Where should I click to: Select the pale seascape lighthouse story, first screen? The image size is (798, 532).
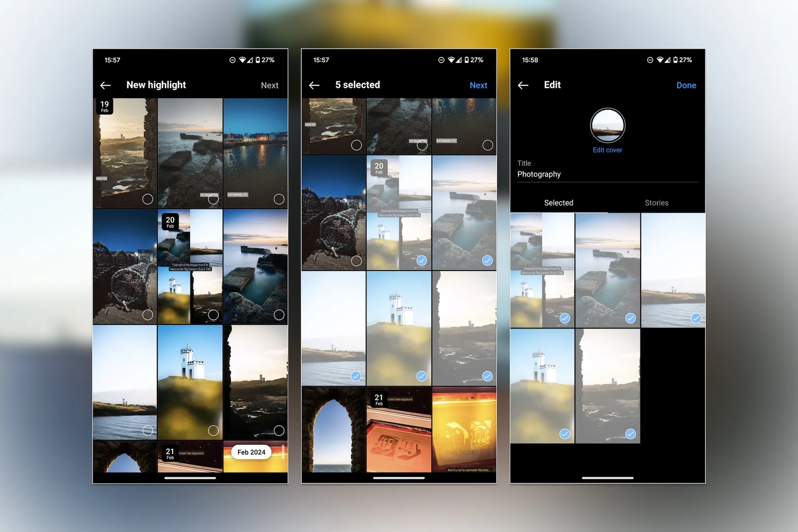coord(148,431)
